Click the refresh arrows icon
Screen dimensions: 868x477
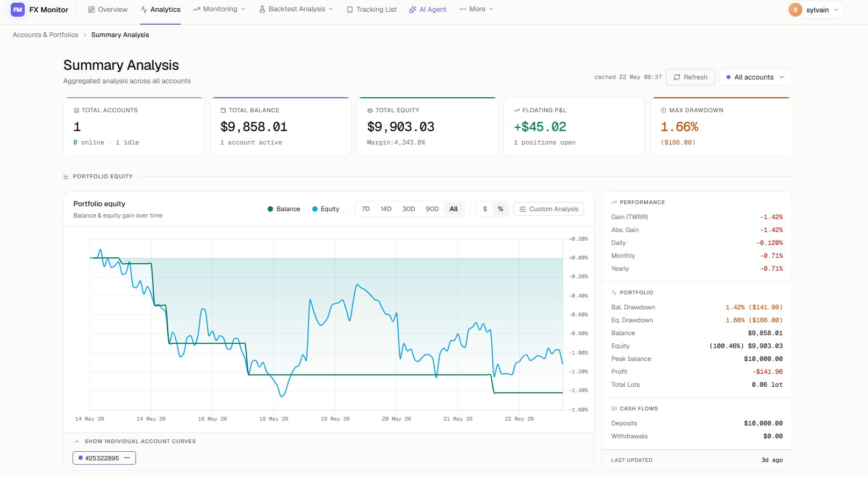click(x=677, y=77)
